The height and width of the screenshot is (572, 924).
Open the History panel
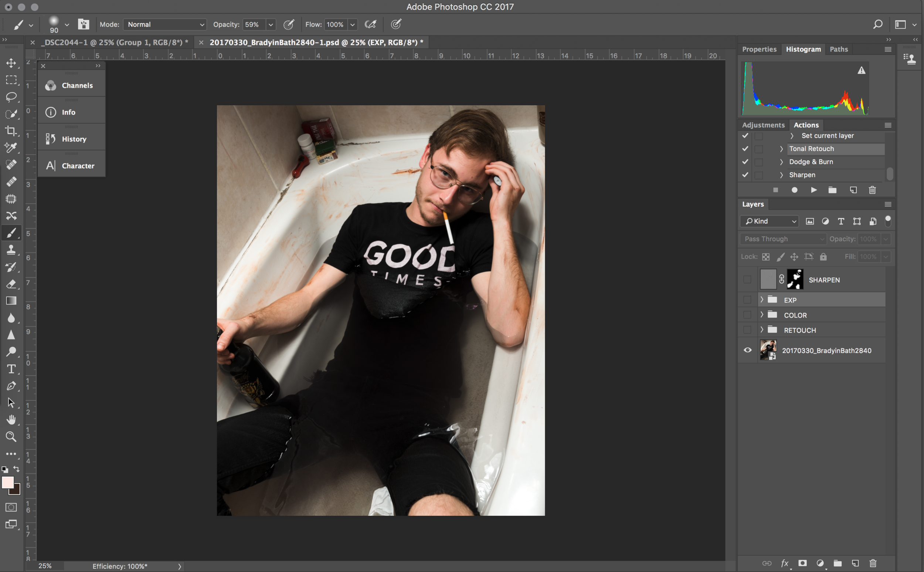(x=71, y=139)
